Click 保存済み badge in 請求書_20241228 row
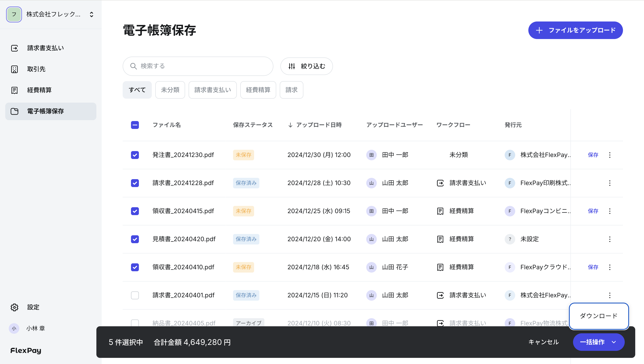This screenshot has width=644, height=364. coord(246,183)
